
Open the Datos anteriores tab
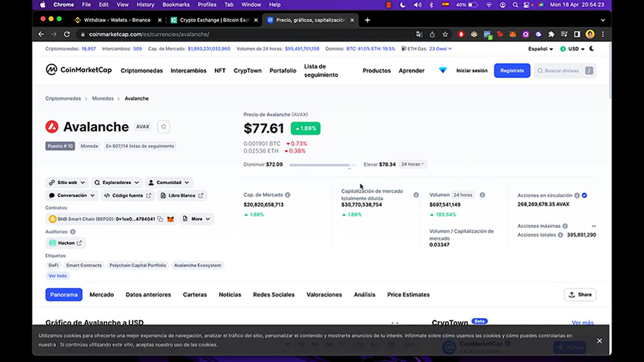point(148,295)
